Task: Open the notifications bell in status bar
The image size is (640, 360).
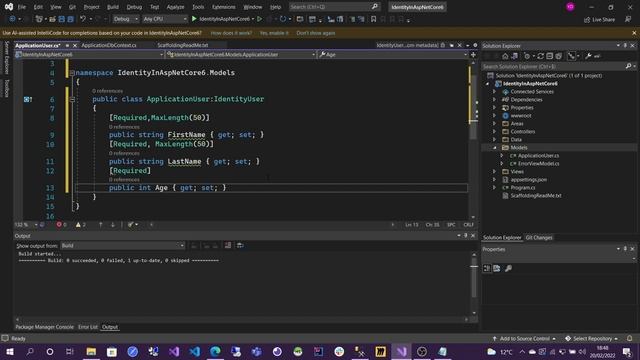Action: tap(629, 338)
